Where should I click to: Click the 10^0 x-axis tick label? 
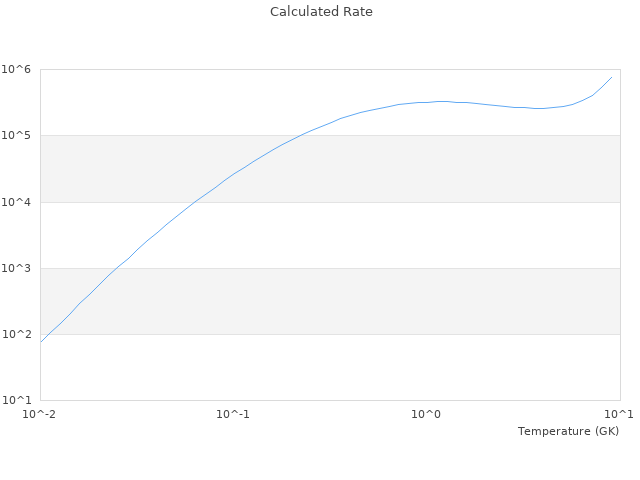coord(426,414)
